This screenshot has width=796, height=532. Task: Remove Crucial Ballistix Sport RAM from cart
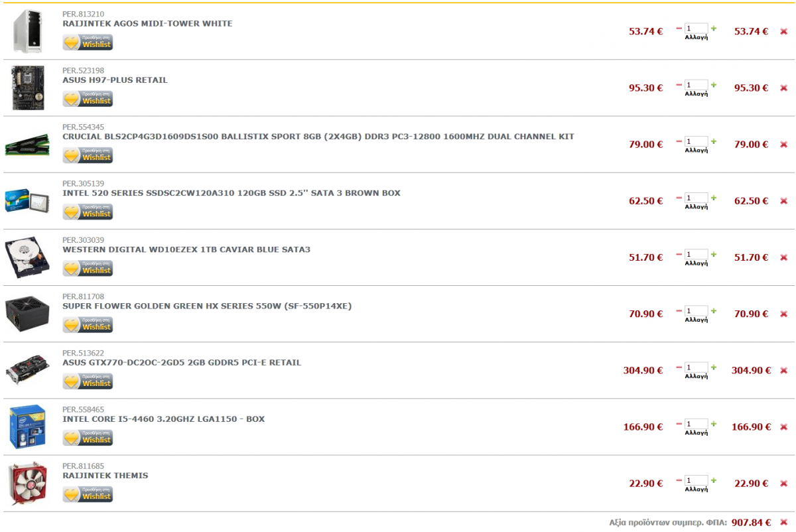click(783, 144)
